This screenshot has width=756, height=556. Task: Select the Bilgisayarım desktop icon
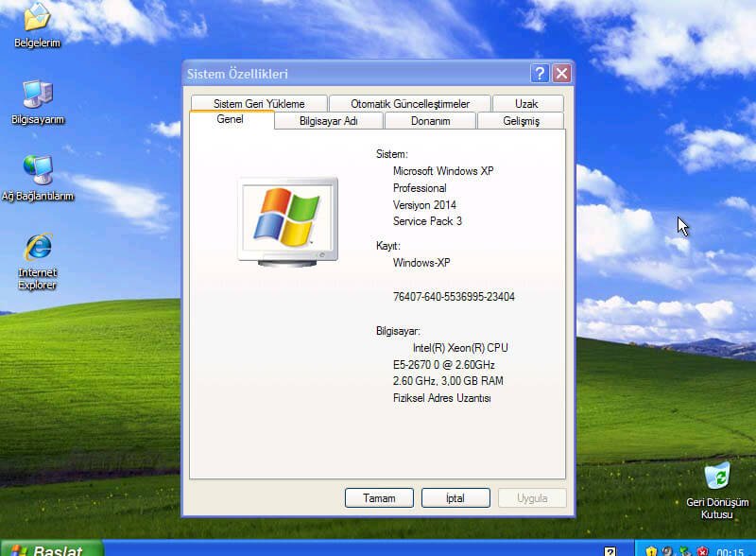(x=38, y=102)
